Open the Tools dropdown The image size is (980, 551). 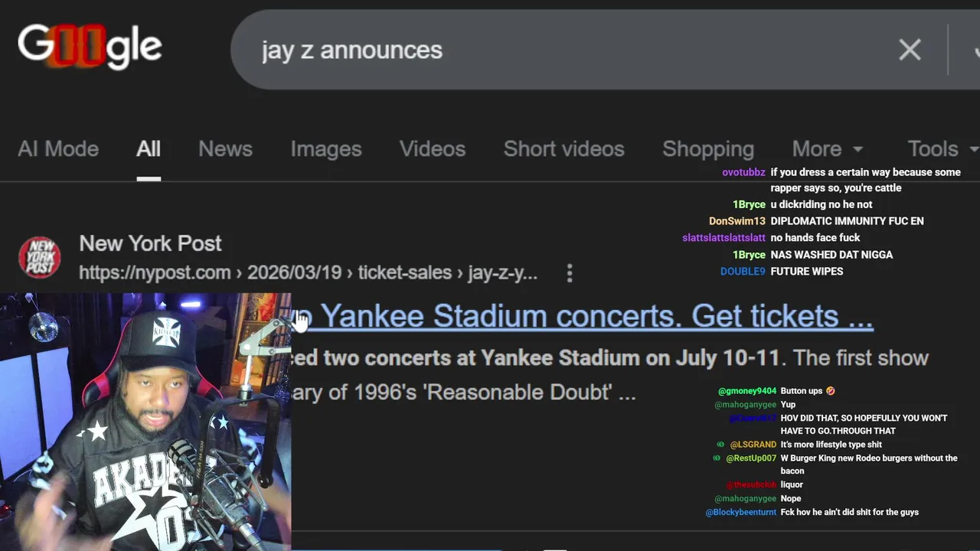[x=942, y=148]
